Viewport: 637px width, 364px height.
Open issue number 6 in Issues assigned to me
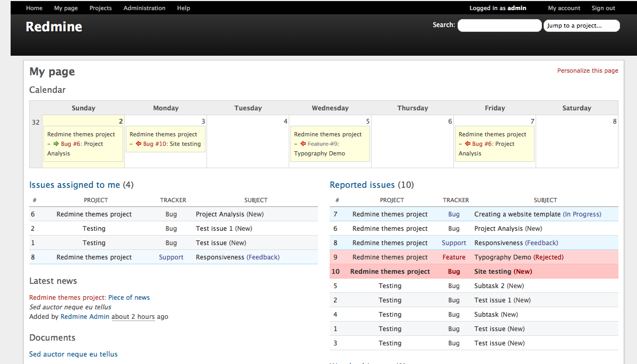tap(33, 214)
